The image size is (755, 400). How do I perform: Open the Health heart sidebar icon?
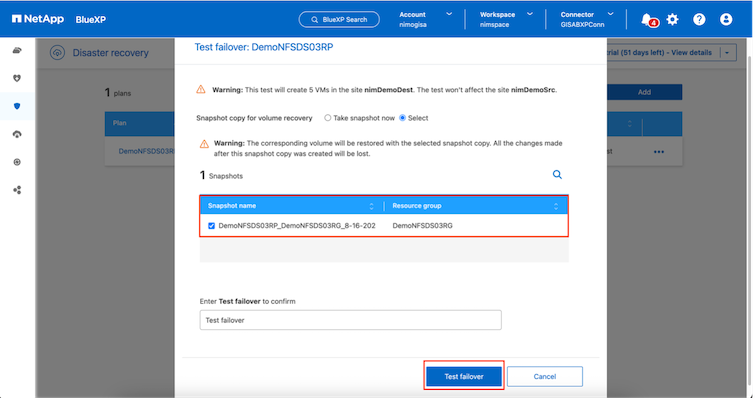tap(17, 78)
